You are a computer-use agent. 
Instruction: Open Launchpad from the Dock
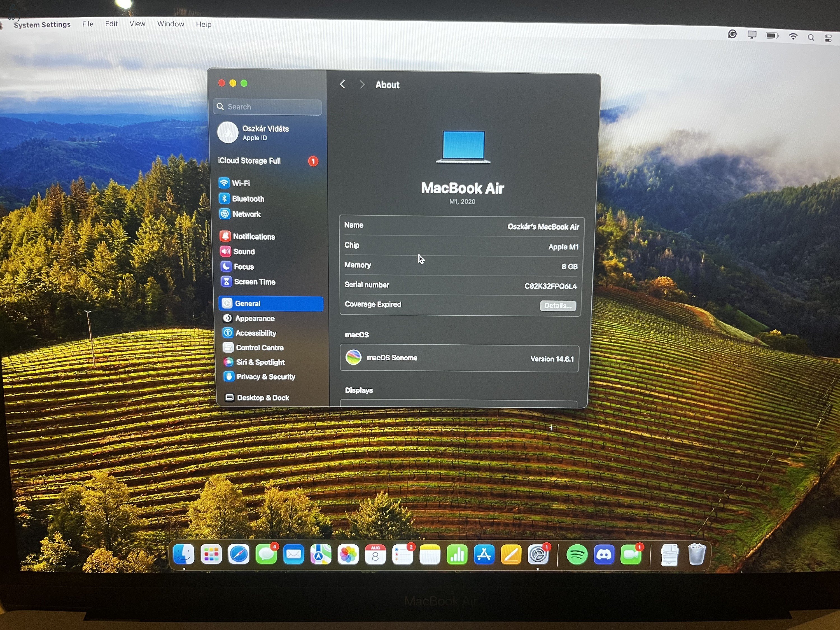211,554
